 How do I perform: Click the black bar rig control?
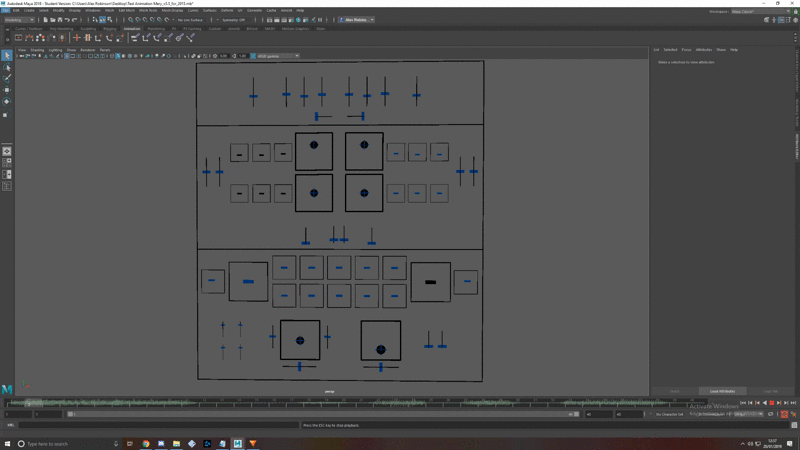tap(430, 282)
